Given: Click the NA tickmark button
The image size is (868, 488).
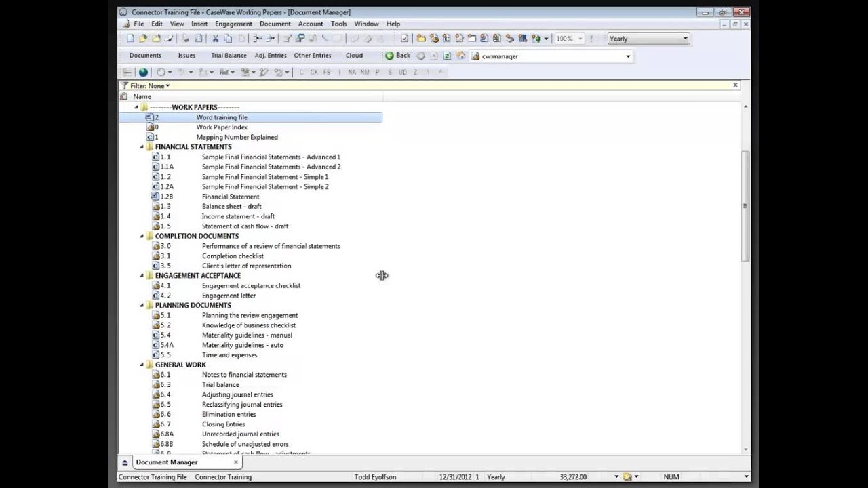Looking at the screenshot, I should [352, 72].
